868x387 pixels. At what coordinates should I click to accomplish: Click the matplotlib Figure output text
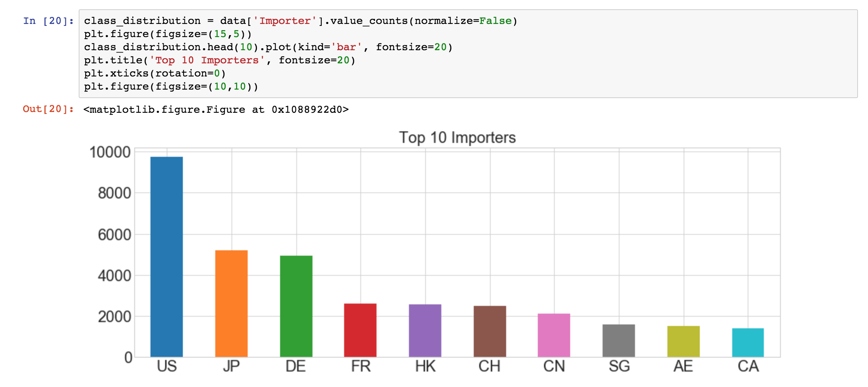(x=216, y=110)
